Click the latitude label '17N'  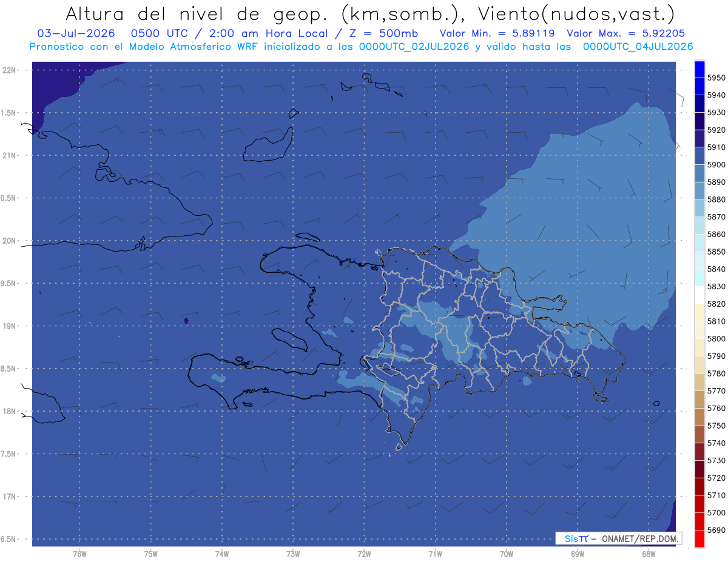[9, 496]
